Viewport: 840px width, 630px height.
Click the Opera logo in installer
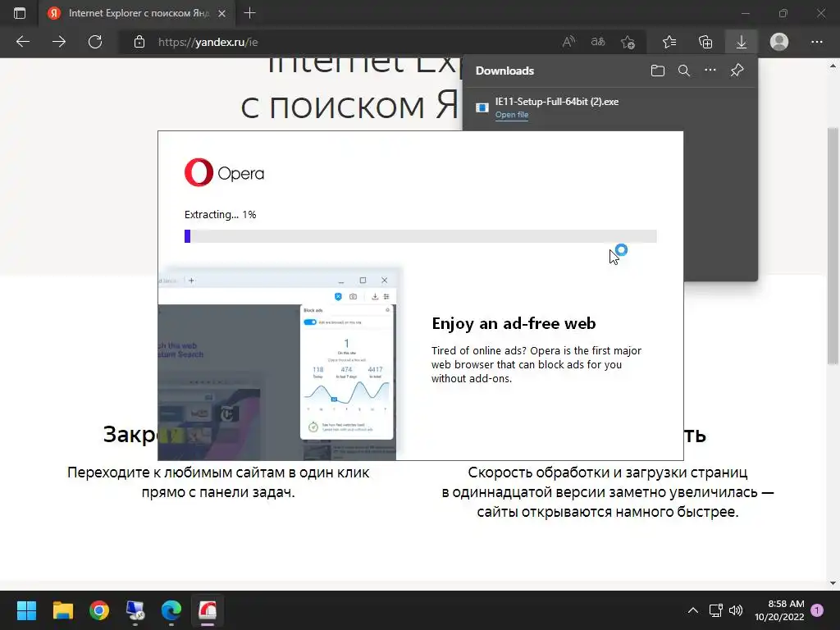point(224,172)
